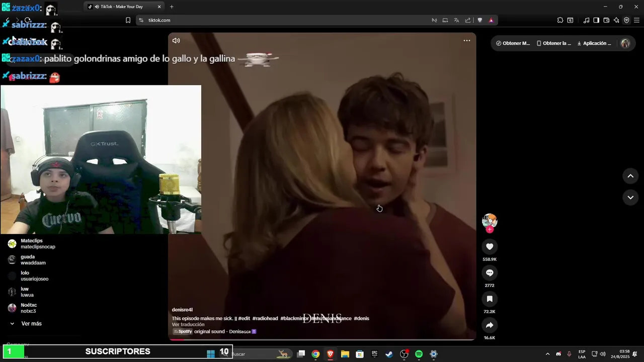Open Brave Shields lion icon
The image size is (644, 362).
click(480, 20)
